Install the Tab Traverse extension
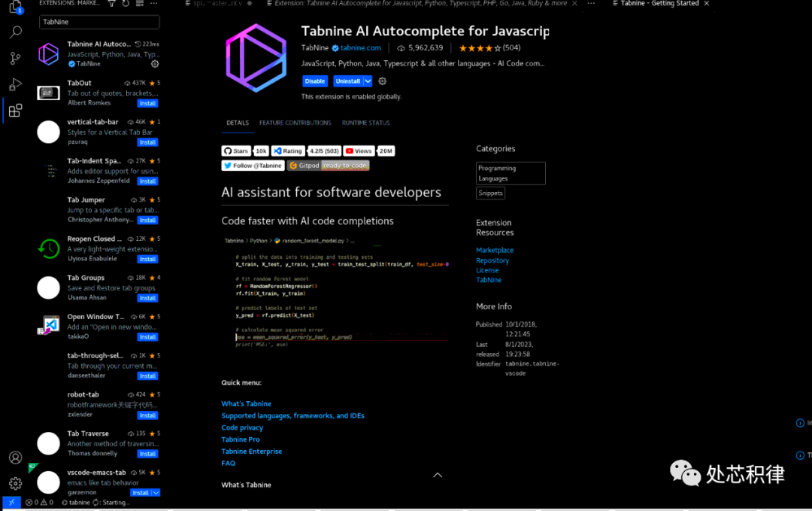 coord(147,454)
